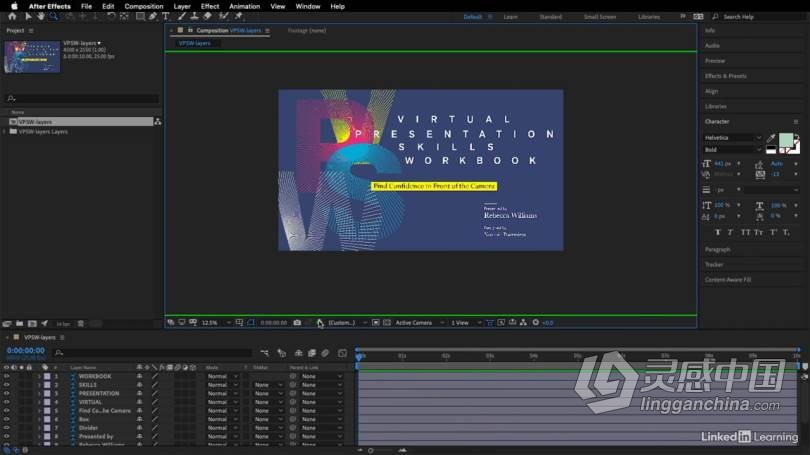This screenshot has height=455, width=810.
Task: Expand the SKILLS layer properties
Action: tap(39, 385)
